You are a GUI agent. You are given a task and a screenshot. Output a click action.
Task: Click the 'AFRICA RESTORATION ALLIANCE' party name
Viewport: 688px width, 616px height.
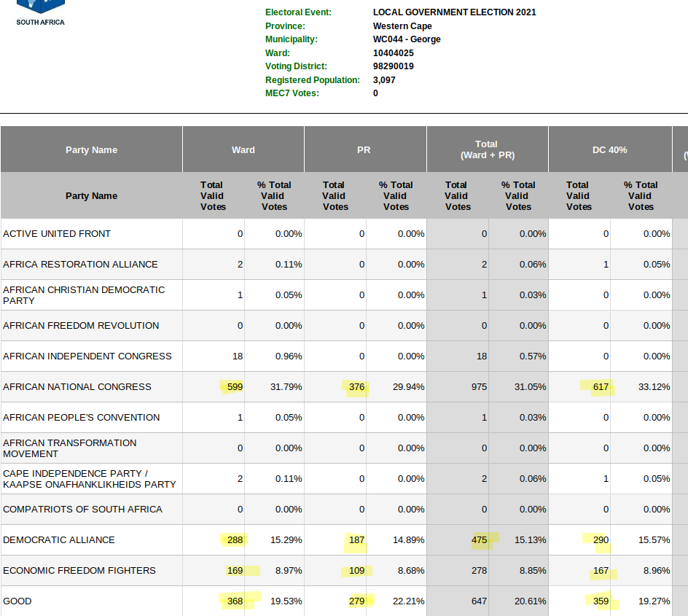[x=80, y=264]
